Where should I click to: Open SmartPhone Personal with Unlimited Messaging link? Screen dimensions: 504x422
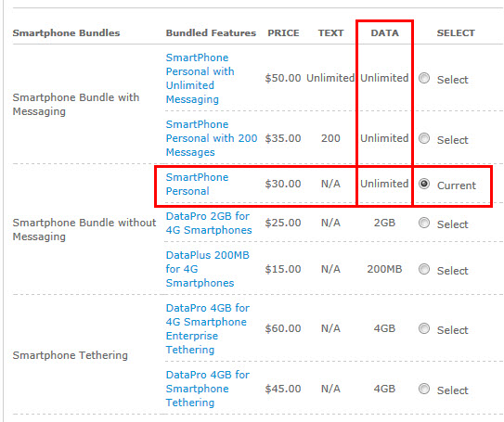point(200,78)
